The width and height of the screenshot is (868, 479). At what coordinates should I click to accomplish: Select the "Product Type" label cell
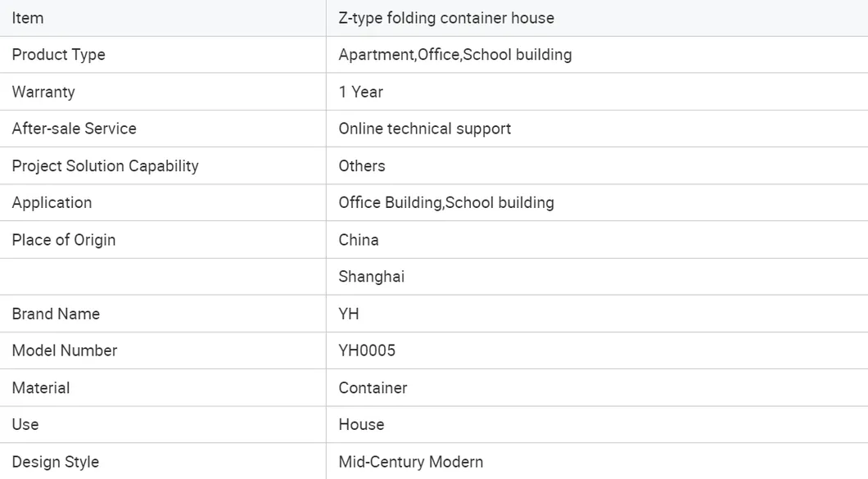point(58,55)
